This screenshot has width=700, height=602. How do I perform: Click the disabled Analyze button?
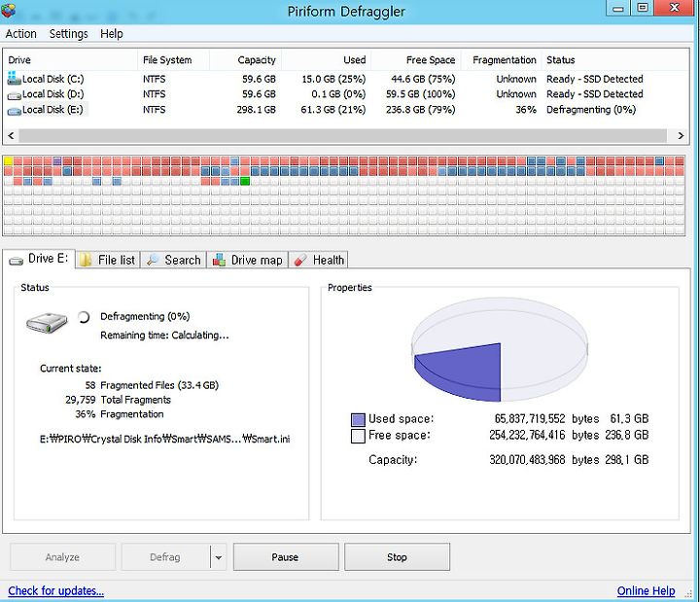coord(62,557)
